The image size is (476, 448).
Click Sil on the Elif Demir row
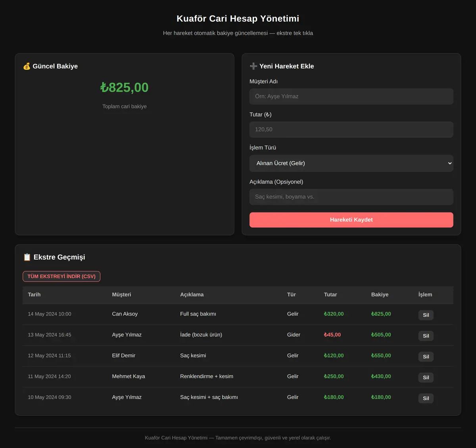pos(426,357)
